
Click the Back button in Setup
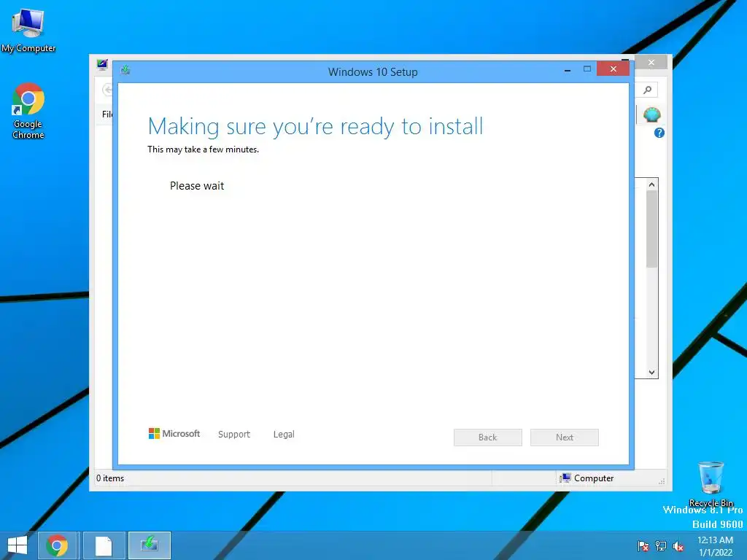(x=488, y=437)
